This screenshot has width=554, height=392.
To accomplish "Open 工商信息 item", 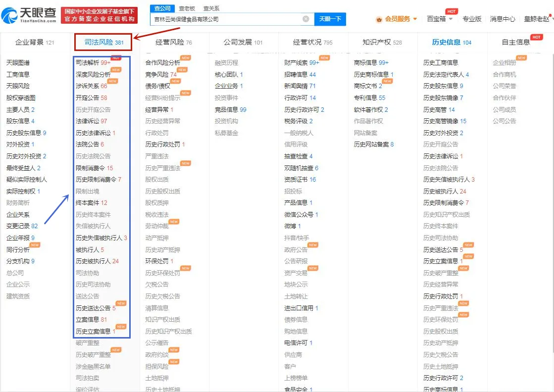I will coord(18,75).
